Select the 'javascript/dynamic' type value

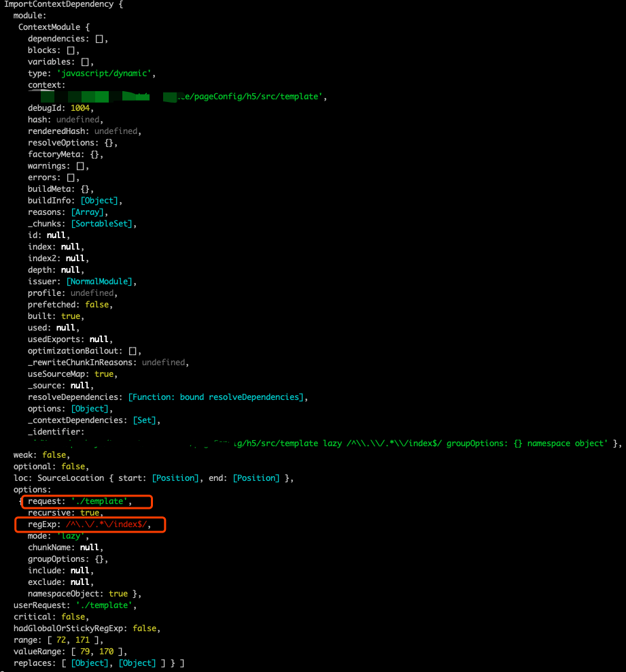coord(104,73)
